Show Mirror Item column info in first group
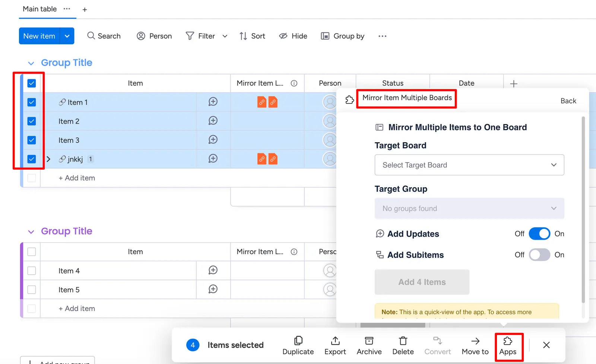This screenshot has height=364, width=596. tap(294, 83)
